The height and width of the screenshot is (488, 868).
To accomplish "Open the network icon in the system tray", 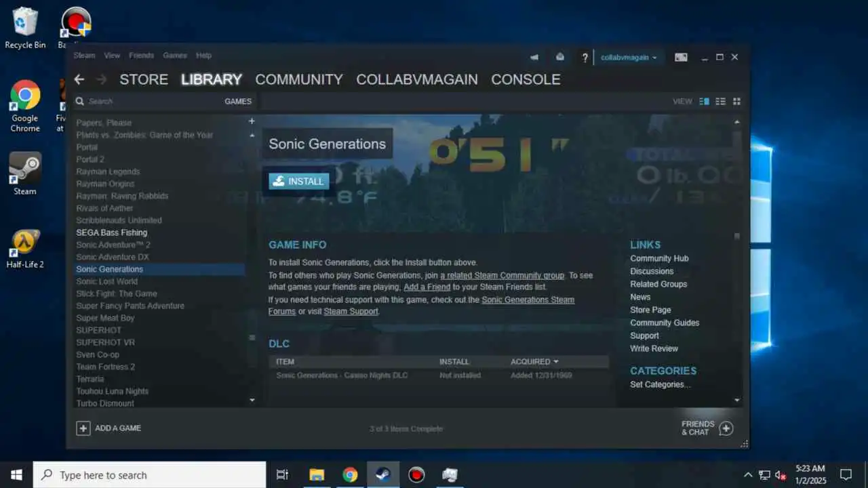I will tap(764, 475).
